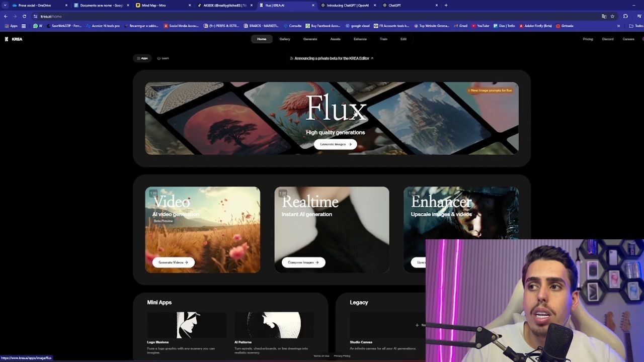This screenshot has height=362, width=644.
Task: Open the browser extensions icon
Action: click(x=625, y=16)
